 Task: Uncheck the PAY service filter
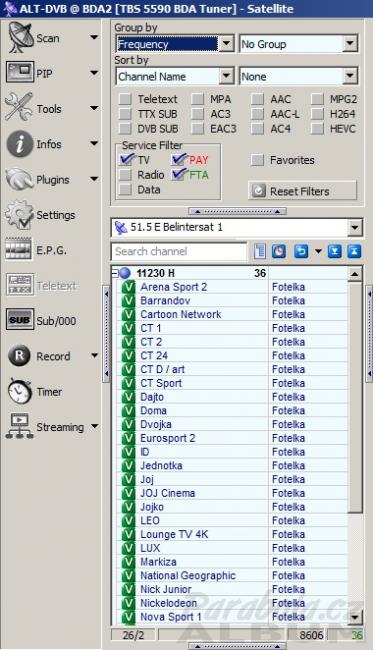pos(179,160)
